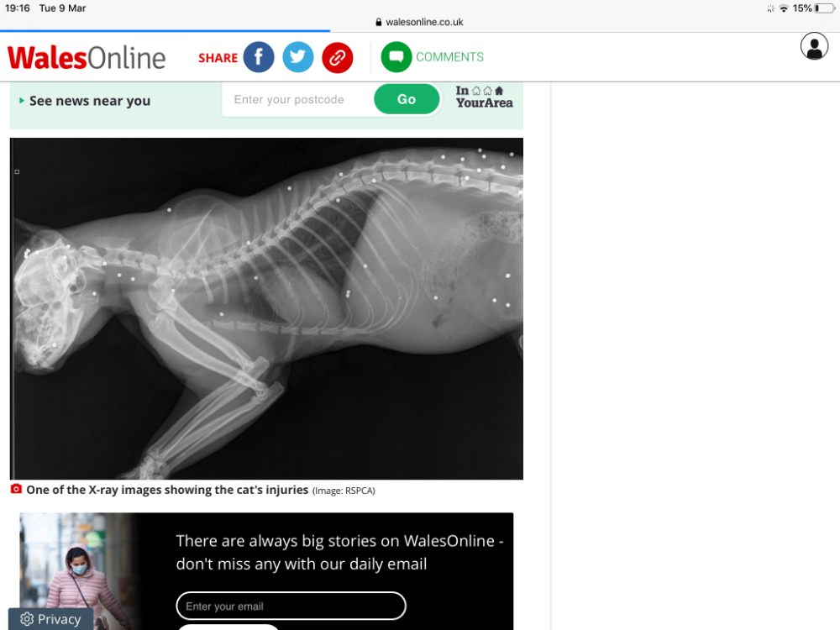Screen dimensions: 840x630
Task: Open the green comments speech bubble icon
Action: (396, 57)
